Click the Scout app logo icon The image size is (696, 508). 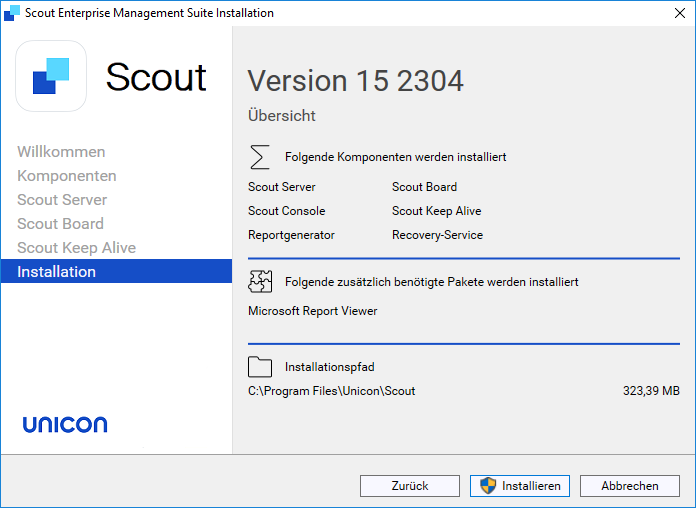[x=51, y=76]
